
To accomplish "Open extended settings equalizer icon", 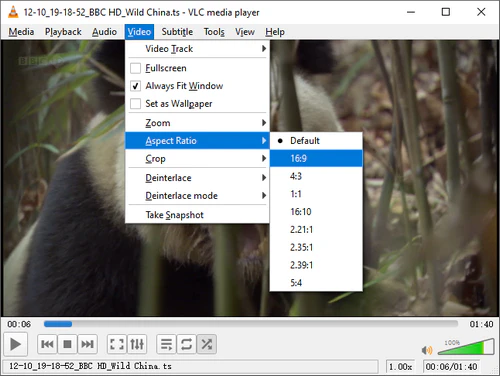I will [x=137, y=344].
